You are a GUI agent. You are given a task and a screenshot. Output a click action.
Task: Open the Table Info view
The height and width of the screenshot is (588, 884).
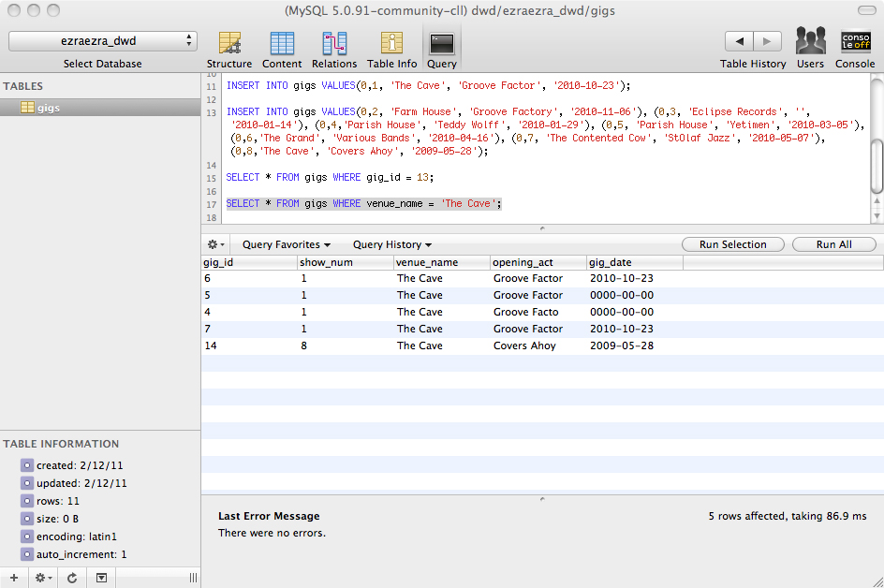point(391,50)
